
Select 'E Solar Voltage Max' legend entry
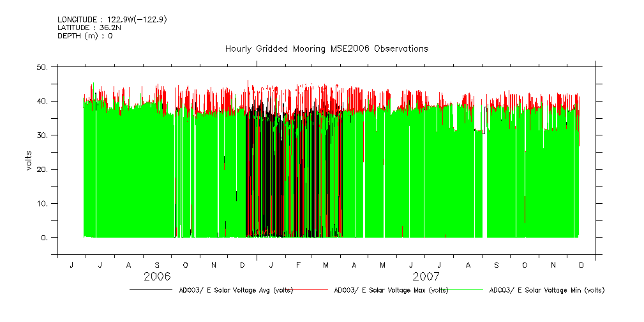[391, 290]
